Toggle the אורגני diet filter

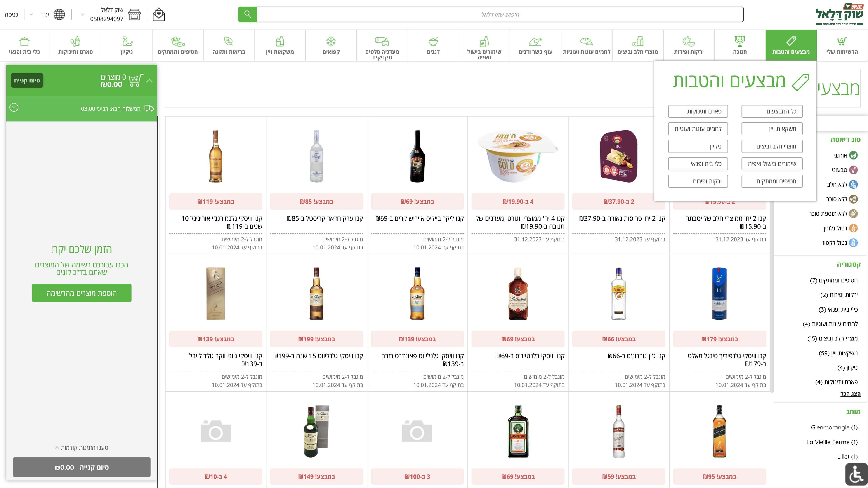(x=853, y=155)
